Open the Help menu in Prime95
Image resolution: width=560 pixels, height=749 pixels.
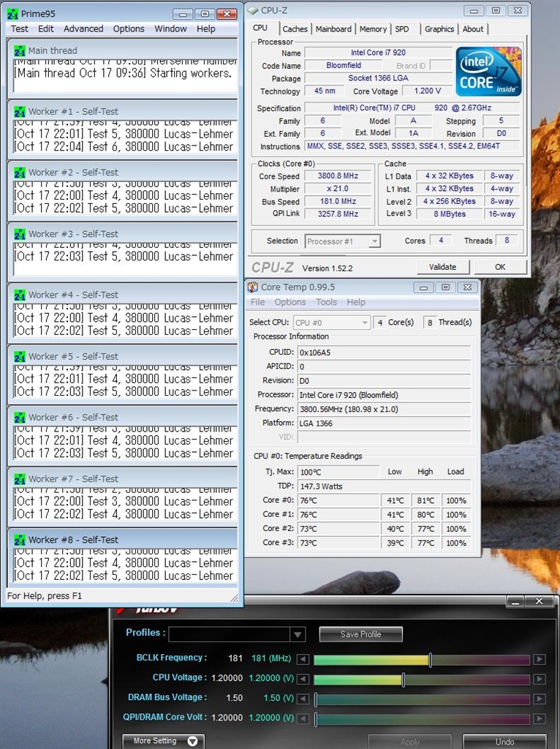click(205, 29)
